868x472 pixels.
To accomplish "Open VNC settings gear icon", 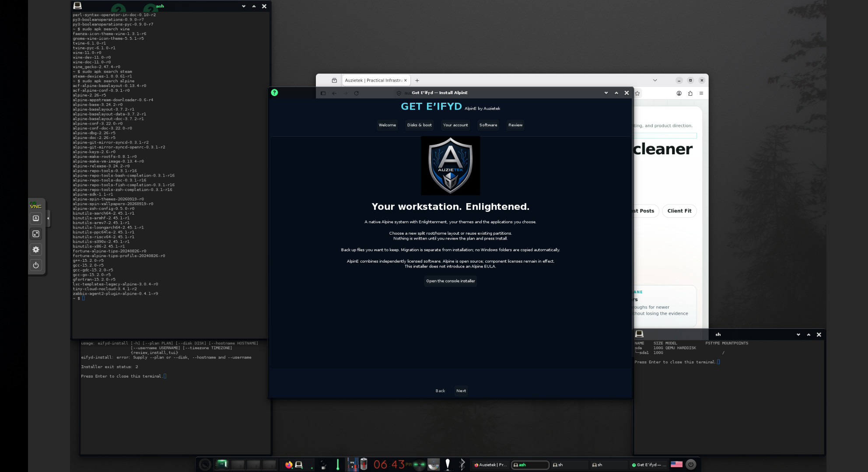I will click(36, 250).
